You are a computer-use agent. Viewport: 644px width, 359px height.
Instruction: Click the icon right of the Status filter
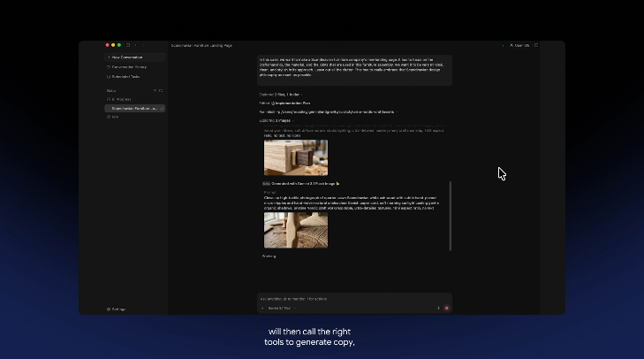pos(161,90)
